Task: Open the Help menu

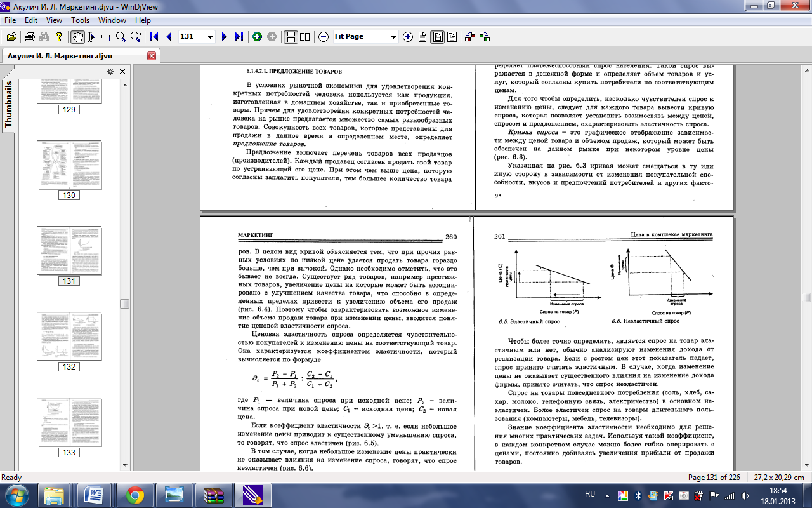Action: [143, 20]
